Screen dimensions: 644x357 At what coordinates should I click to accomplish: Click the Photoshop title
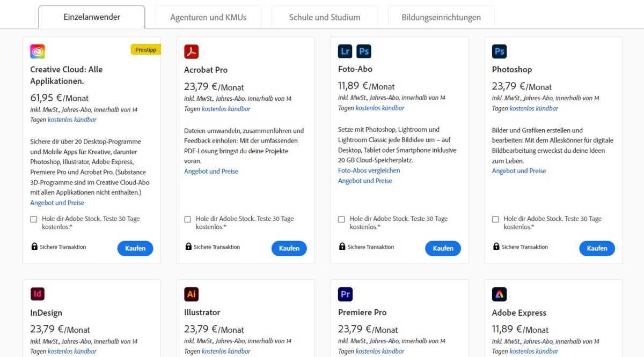pyautogui.click(x=512, y=69)
